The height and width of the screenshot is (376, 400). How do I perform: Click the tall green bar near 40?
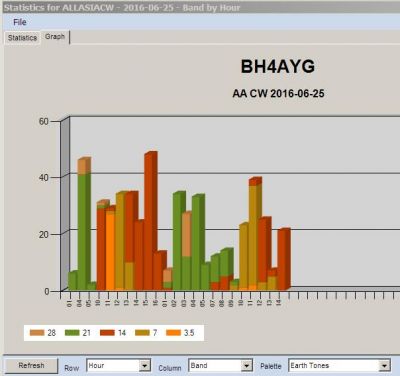84,231
